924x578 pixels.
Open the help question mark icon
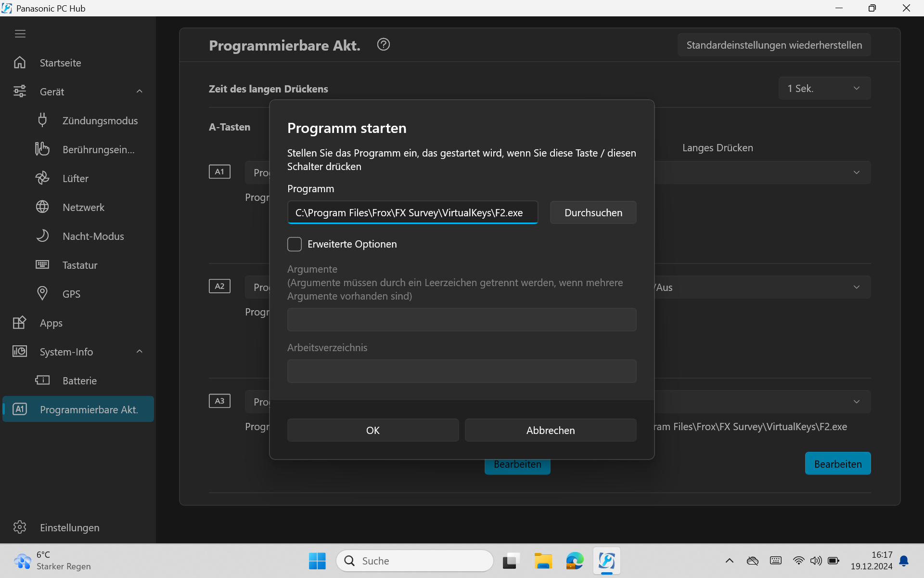tap(383, 45)
